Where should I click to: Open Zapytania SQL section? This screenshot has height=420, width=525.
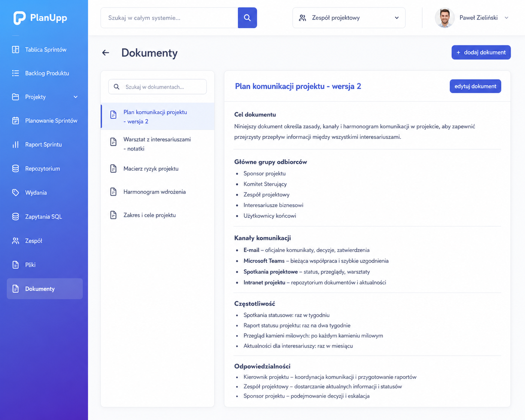point(45,216)
